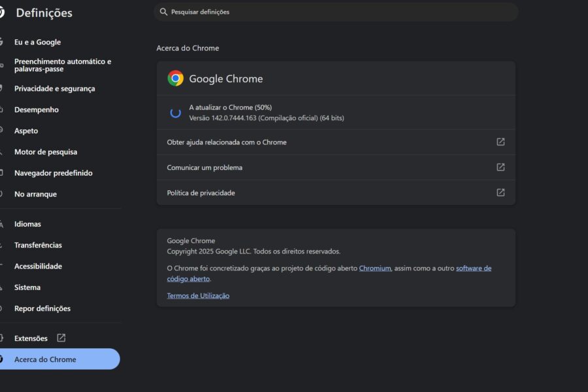Click the "Termos de Utilização" link
The height and width of the screenshot is (392, 588).
(197, 295)
